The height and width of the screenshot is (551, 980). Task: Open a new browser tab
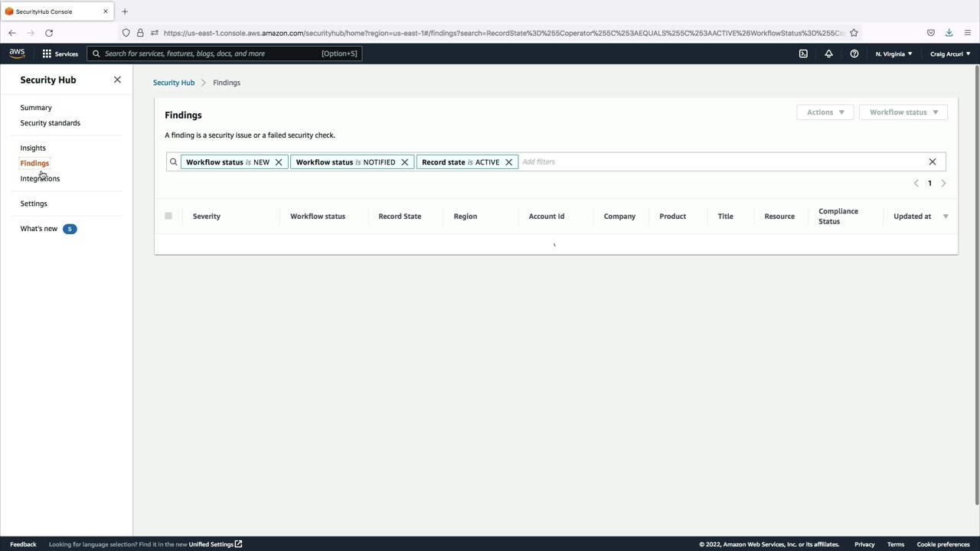(x=125, y=11)
